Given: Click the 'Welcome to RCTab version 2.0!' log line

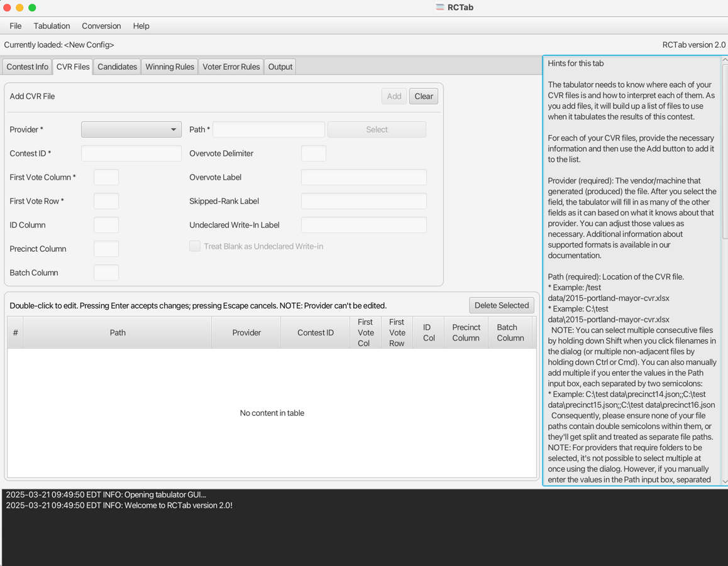Looking at the screenshot, I should pos(119,505).
